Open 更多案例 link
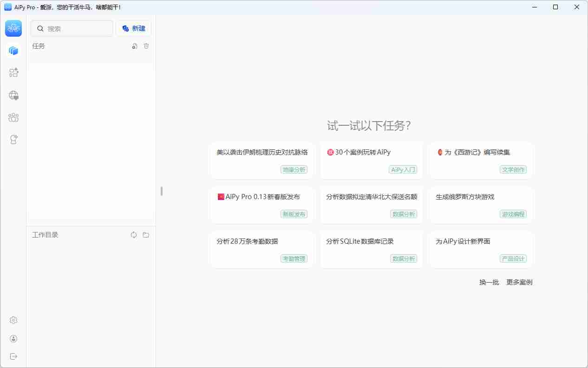588x368 pixels. pos(519,282)
